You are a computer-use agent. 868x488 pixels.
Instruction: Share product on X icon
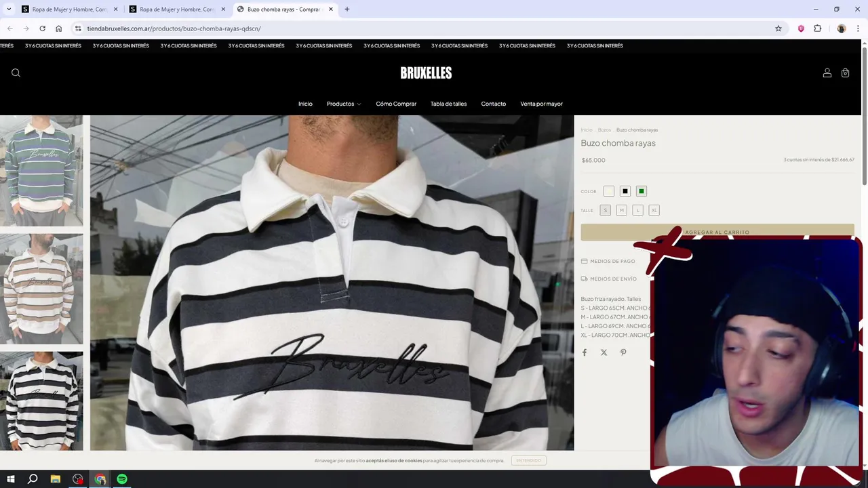(604, 352)
